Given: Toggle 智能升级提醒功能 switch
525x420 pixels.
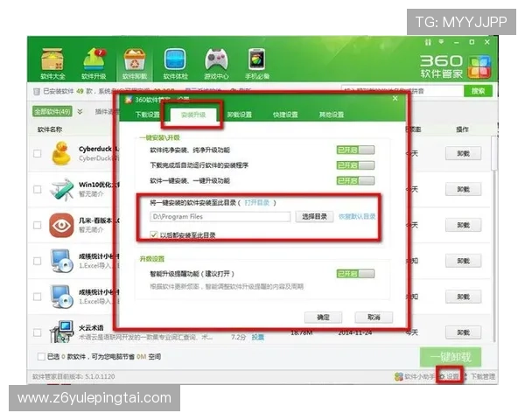Looking at the screenshot, I should (354, 274).
